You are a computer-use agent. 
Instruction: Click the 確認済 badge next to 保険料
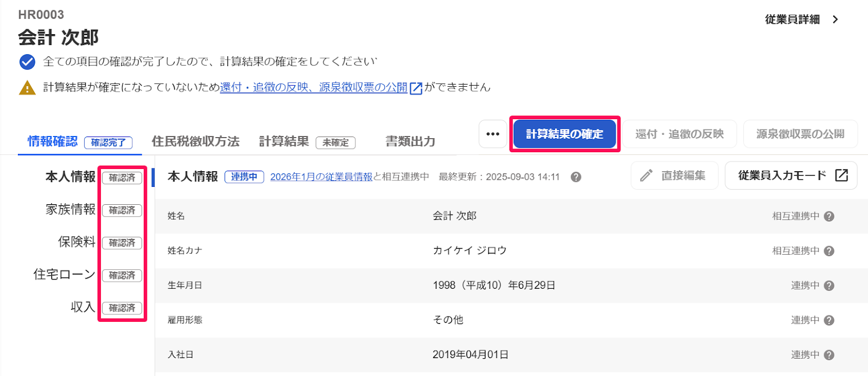coord(122,243)
